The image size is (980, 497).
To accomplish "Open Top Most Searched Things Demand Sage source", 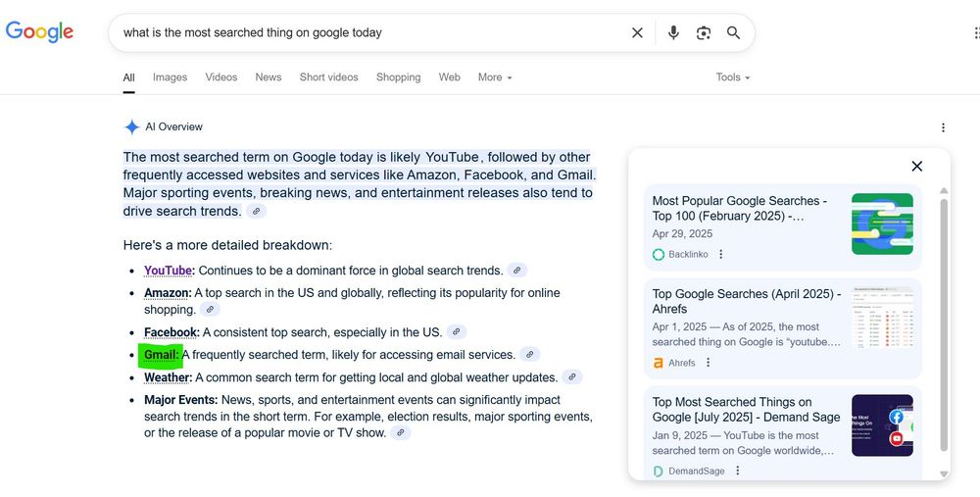I will (x=746, y=410).
